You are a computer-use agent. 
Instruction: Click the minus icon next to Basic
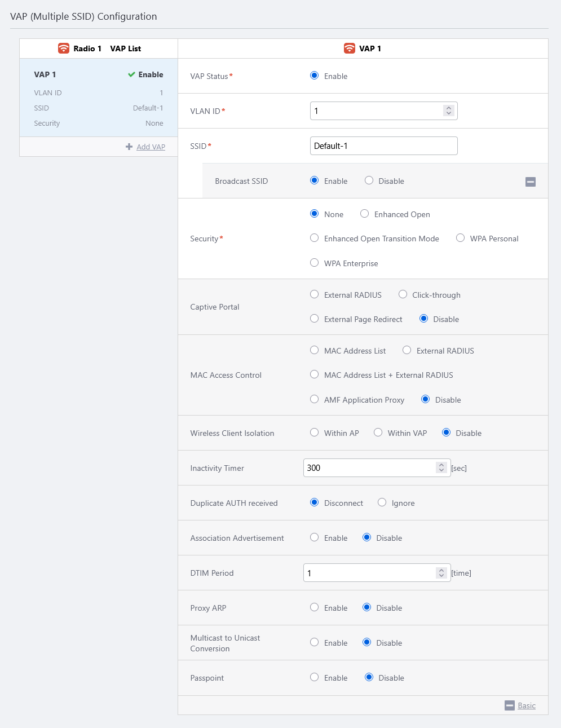pyautogui.click(x=510, y=705)
